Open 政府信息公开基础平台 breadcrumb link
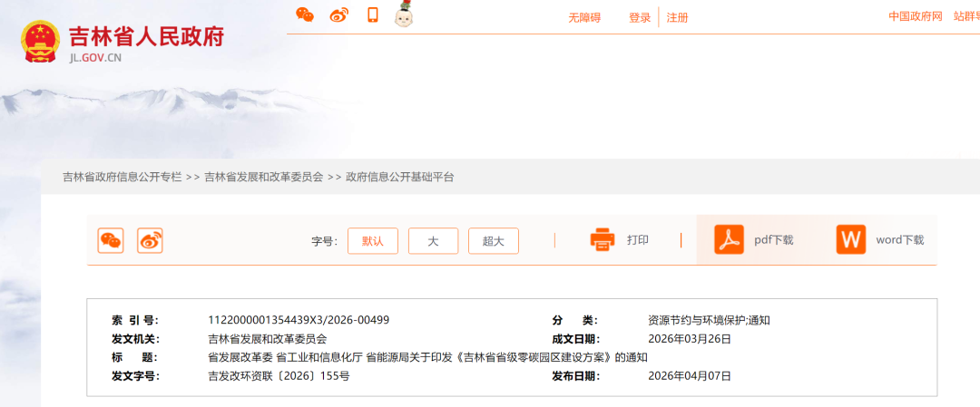 (400, 178)
